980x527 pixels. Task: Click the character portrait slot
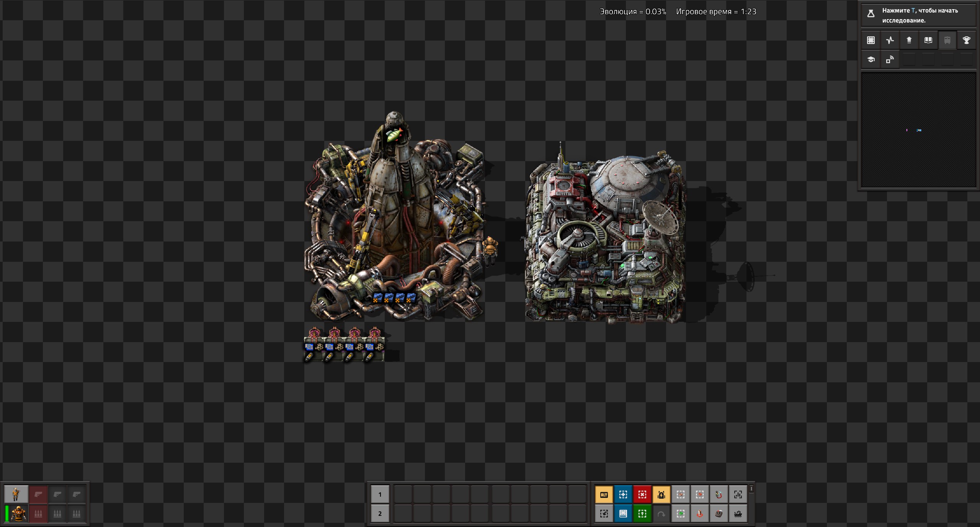pyautogui.click(x=16, y=494)
